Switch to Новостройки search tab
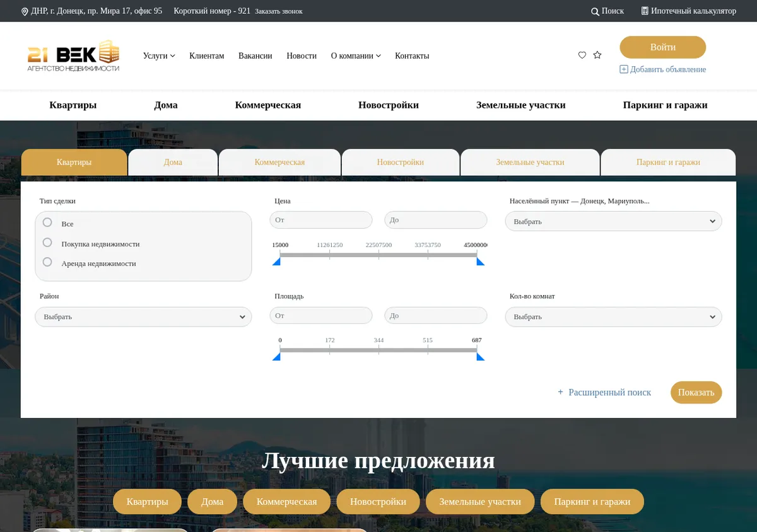 (401, 163)
